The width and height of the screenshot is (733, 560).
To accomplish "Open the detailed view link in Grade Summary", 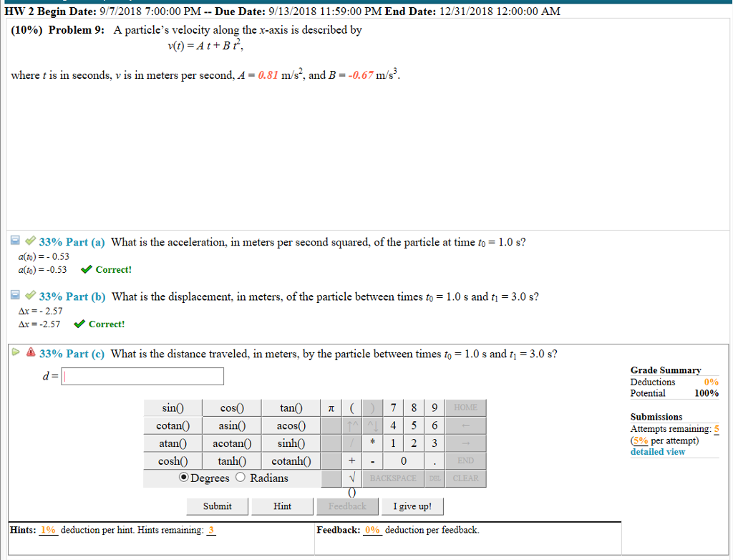I will tap(656, 451).
